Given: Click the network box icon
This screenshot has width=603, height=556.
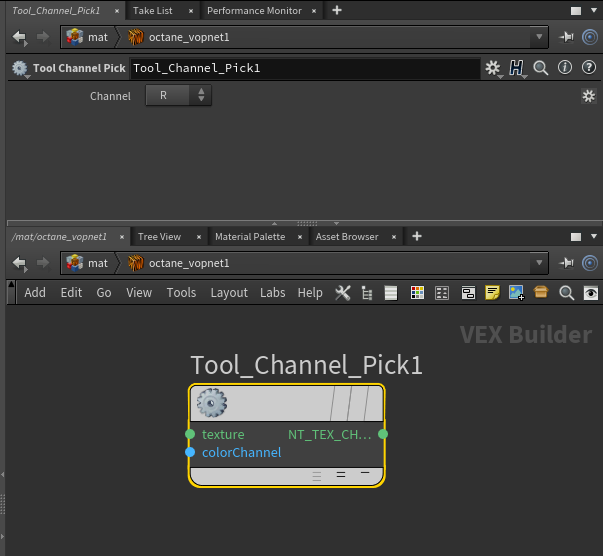Looking at the screenshot, I should point(468,293).
